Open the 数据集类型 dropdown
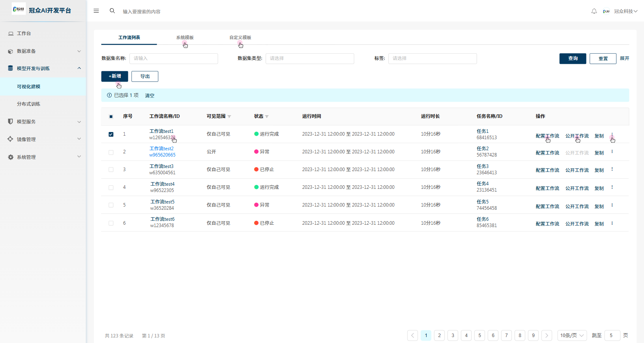Screen dimensions: 644x343 point(309,59)
